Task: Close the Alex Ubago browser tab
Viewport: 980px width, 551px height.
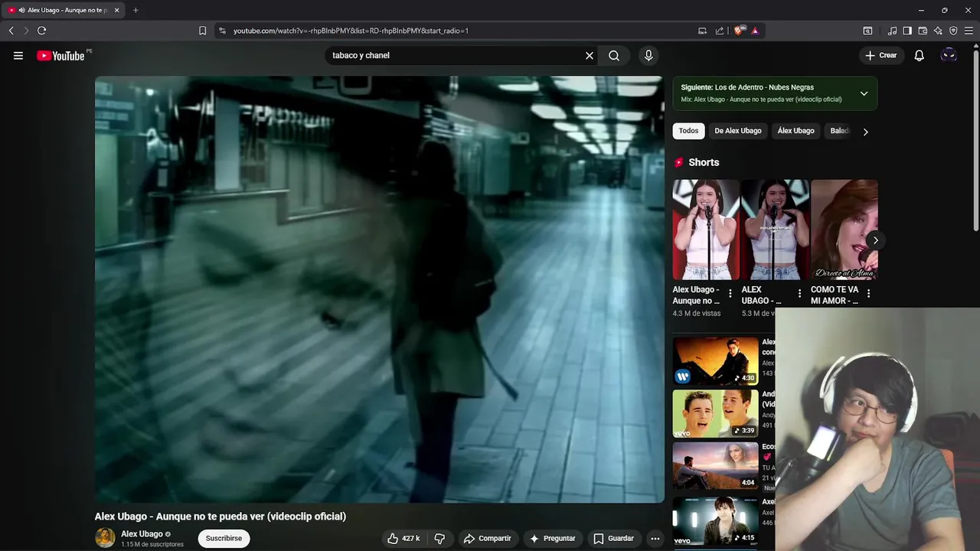Action: pos(117,10)
